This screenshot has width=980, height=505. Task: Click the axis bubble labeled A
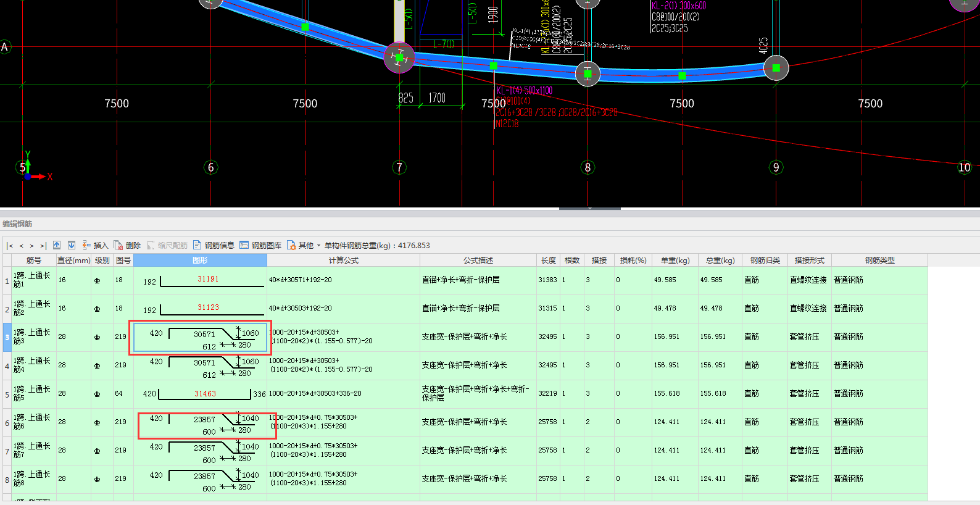[x=5, y=47]
